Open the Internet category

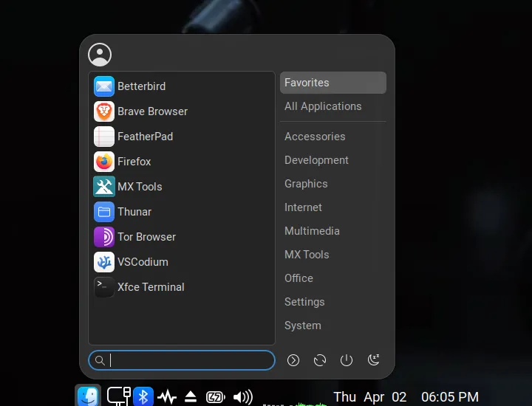click(333, 207)
